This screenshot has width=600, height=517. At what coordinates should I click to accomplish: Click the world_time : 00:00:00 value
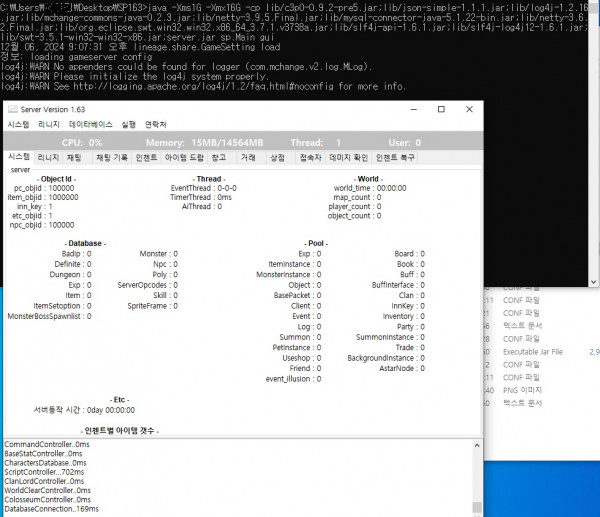coord(370,188)
